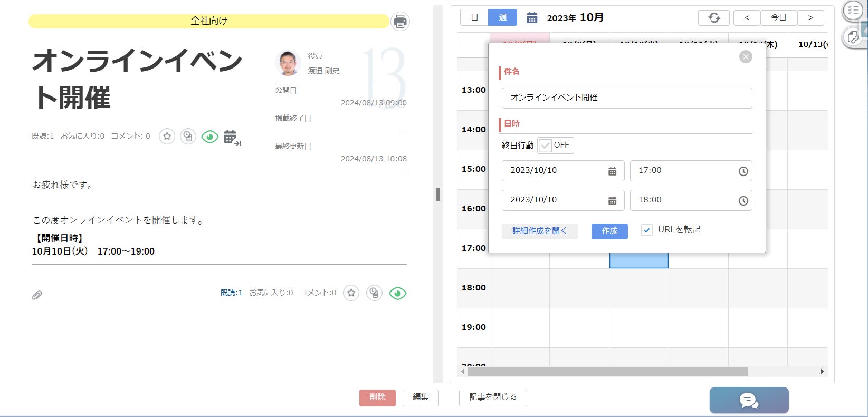
Task: Click the red 削除 button
Action: [x=377, y=397]
